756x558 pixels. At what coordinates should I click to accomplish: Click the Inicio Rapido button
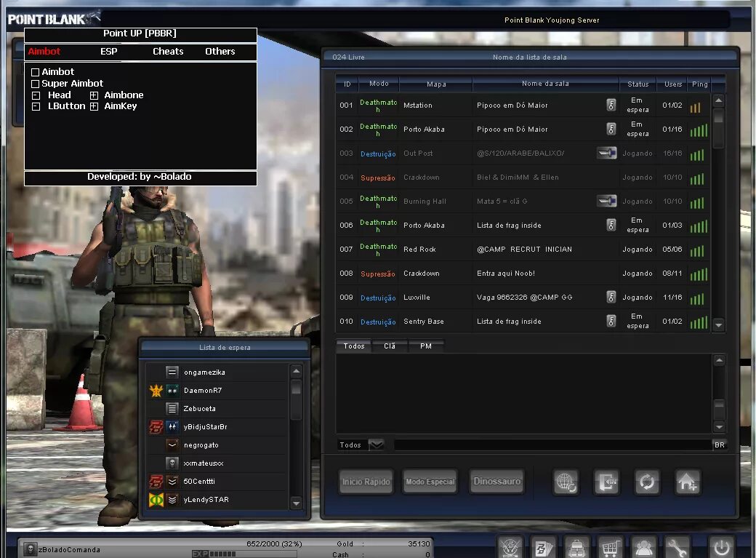point(366,482)
